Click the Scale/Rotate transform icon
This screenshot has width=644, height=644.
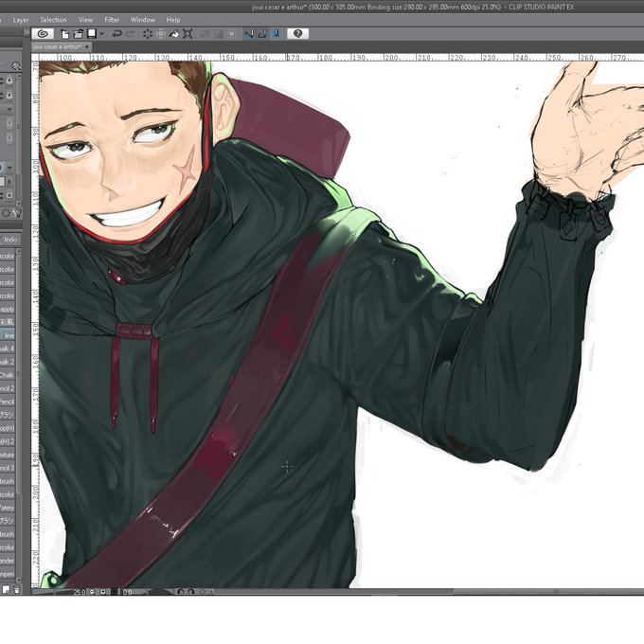pos(188,34)
